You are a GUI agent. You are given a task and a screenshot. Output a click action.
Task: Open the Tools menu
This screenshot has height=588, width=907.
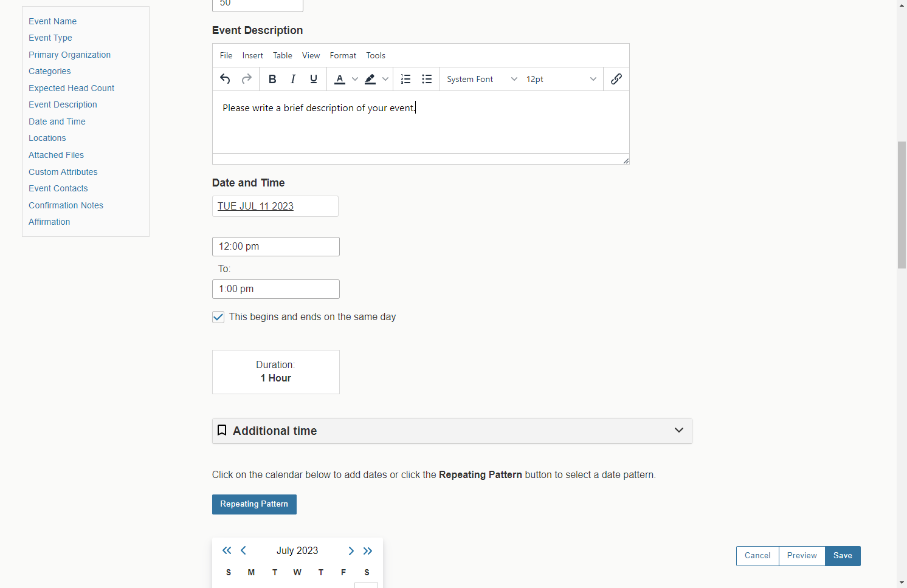coord(376,55)
